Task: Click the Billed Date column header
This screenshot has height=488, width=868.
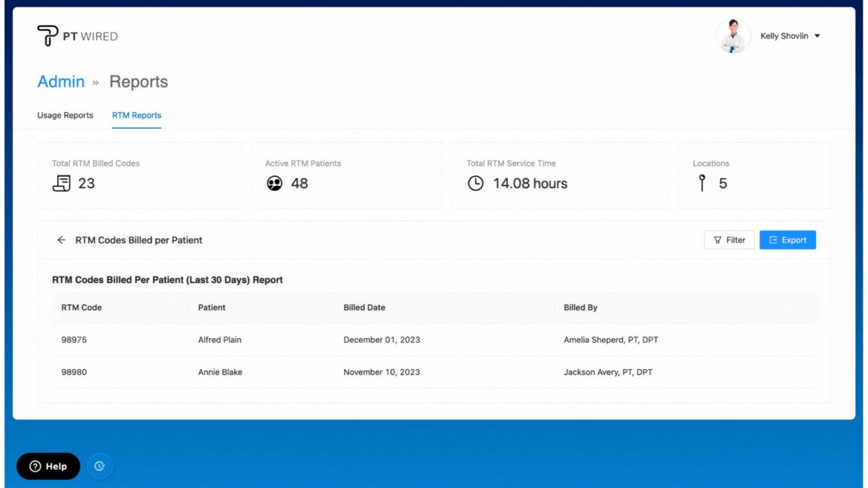Action: (x=364, y=307)
